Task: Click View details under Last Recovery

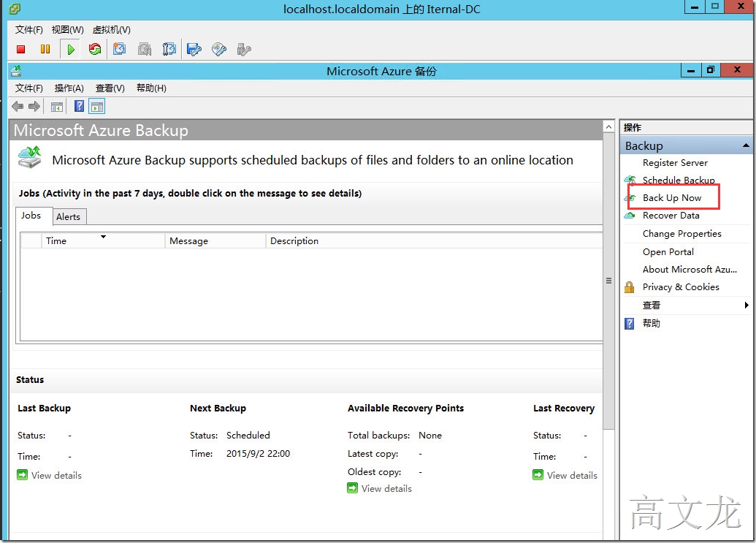Action: 572,476
